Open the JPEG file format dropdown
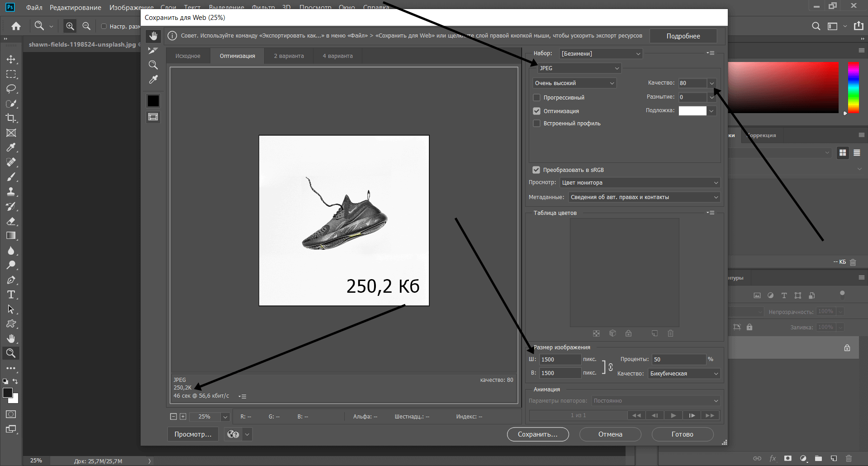The height and width of the screenshot is (466, 868). point(579,68)
